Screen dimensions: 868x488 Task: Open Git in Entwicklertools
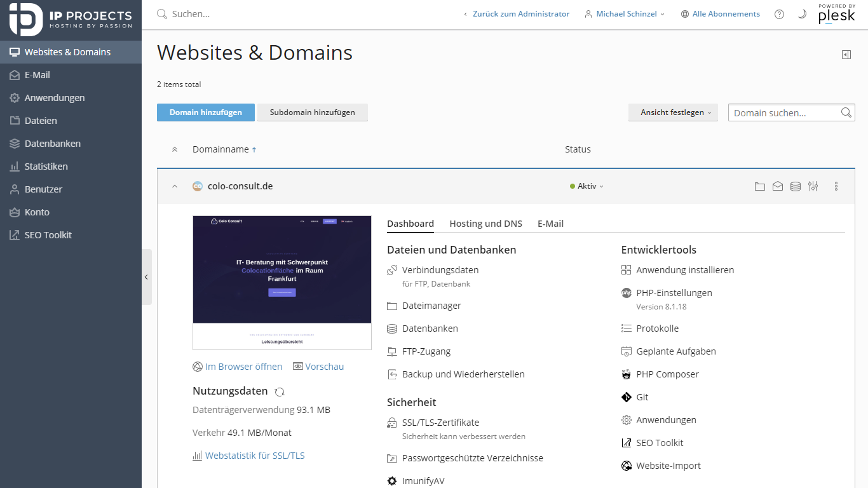(x=642, y=396)
